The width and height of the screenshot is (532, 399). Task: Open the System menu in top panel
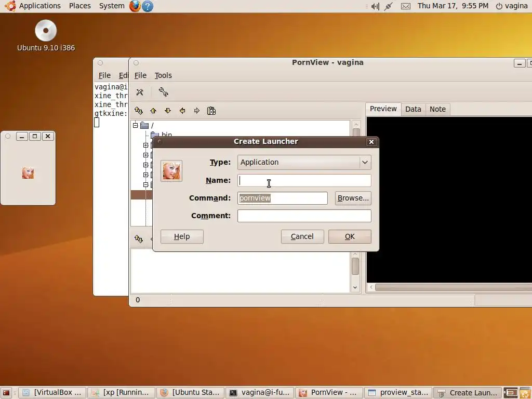pyautogui.click(x=112, y=6)
